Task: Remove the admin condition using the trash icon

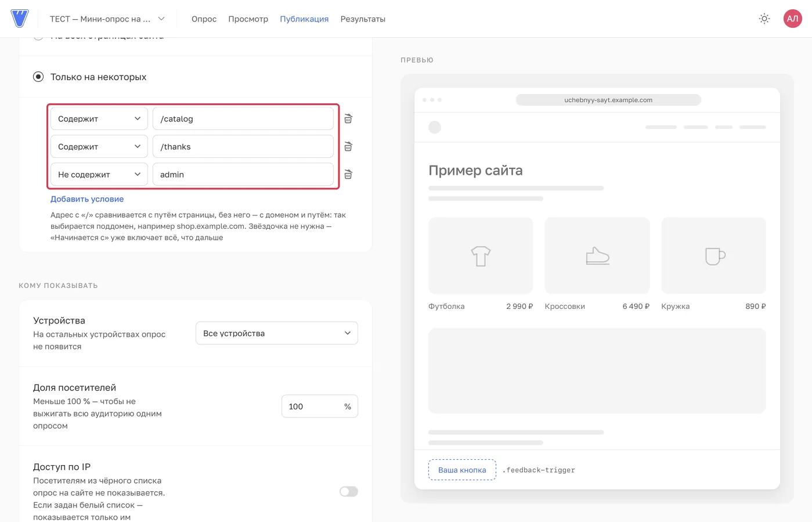Action: (348, 174)
